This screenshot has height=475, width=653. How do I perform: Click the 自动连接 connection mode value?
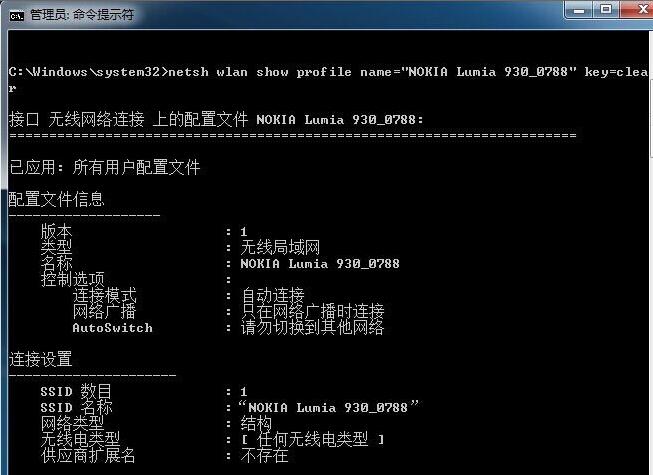click(x=272, y=295)
